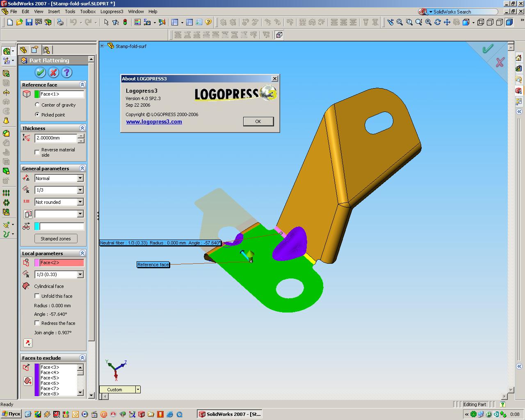Enable Reverse material side checkbox

[37, 152]
